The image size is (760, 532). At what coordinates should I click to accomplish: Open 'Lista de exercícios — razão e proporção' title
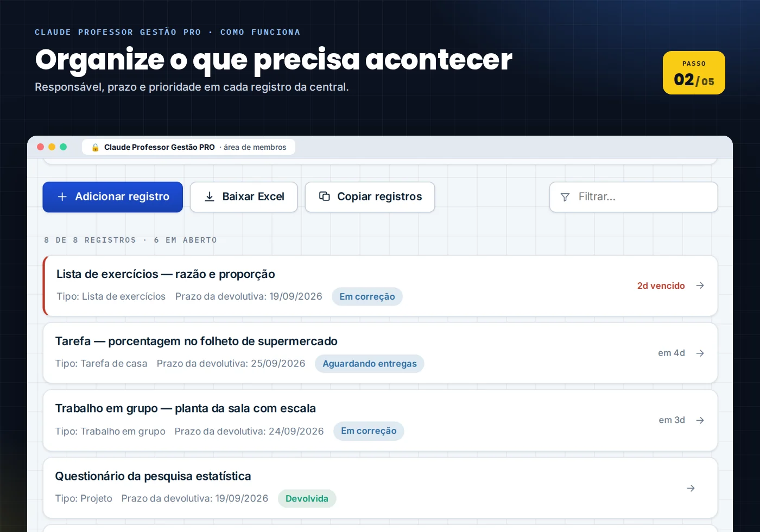point(166,274)
